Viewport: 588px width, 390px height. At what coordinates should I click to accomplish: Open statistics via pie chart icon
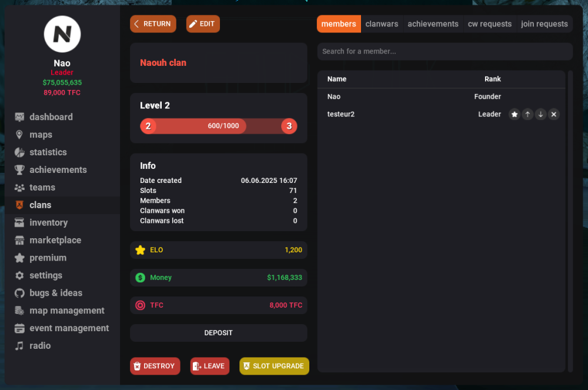pyautogui.click(x=19, y=152)
